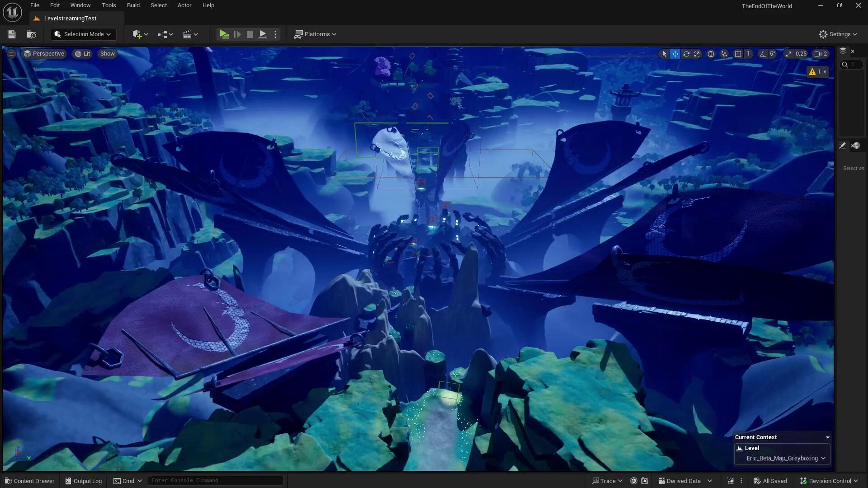Activate the Rotate gizmo tool

(686, 54)
